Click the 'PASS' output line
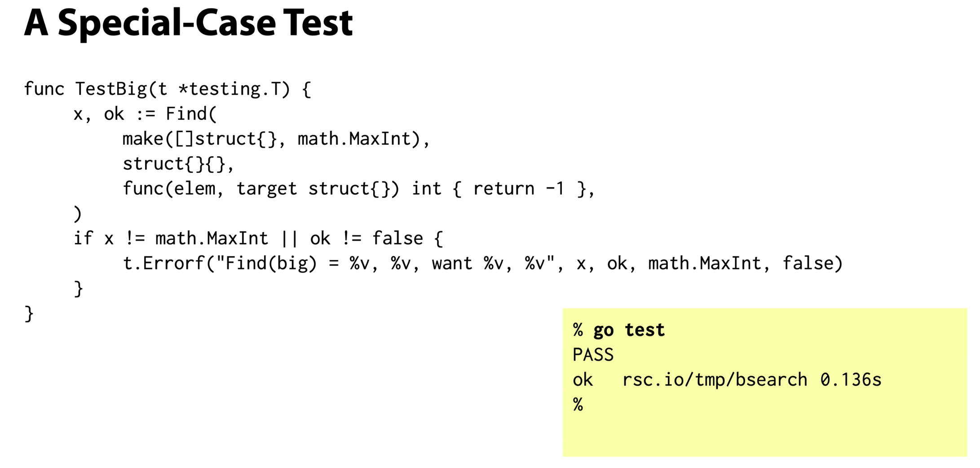This screenshot has height=468, width=980. click(x=593, y=355)
